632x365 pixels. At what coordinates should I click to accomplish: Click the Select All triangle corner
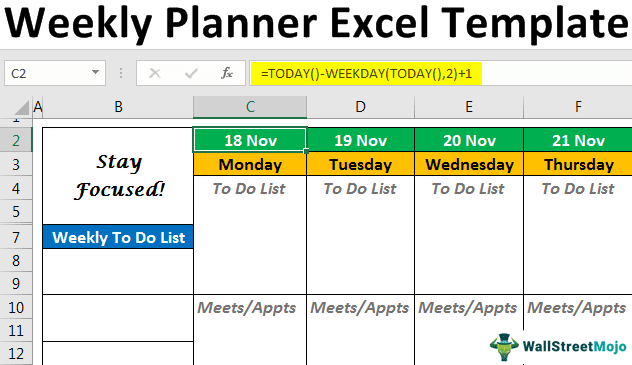21,107
